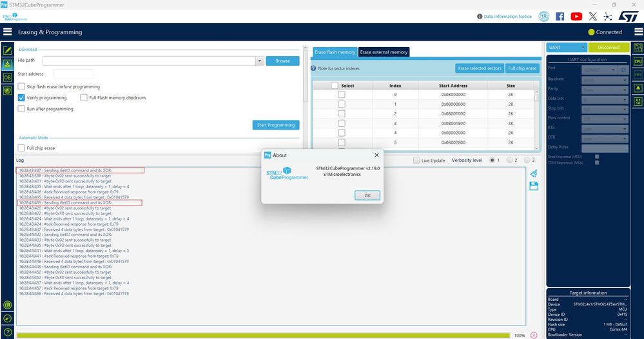Select Erasing & Programming download icon in sidebar
This screenshot has height=339, width=644.
(x=7, y=64)
